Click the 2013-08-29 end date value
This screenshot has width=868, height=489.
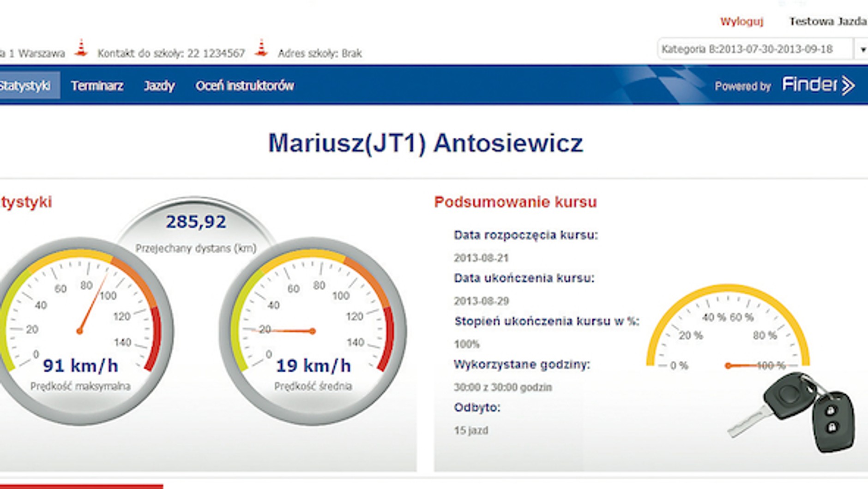click(x=481, y=301)
